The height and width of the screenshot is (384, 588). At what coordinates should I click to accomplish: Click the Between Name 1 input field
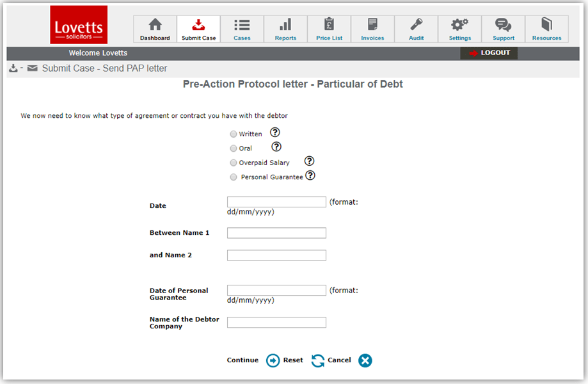[276, 233]
